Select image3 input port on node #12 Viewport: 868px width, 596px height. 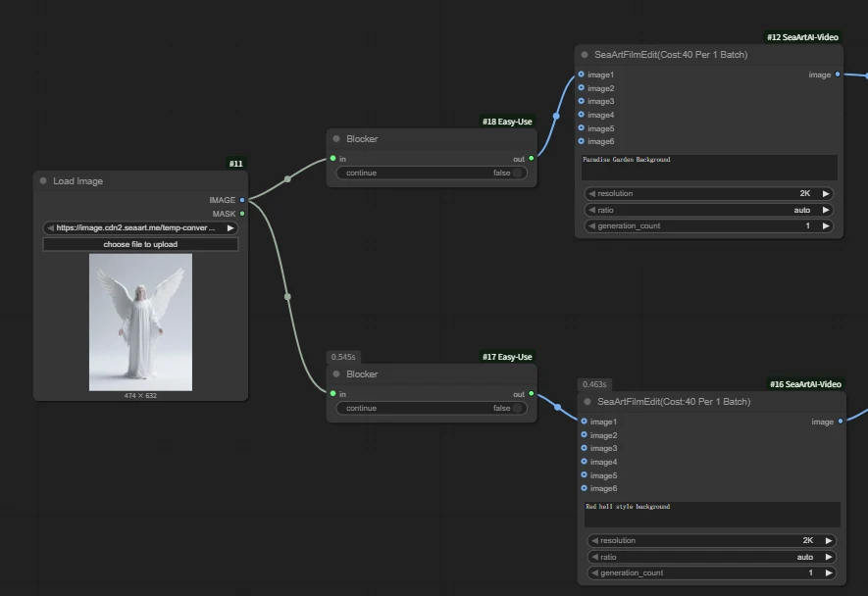582,101
